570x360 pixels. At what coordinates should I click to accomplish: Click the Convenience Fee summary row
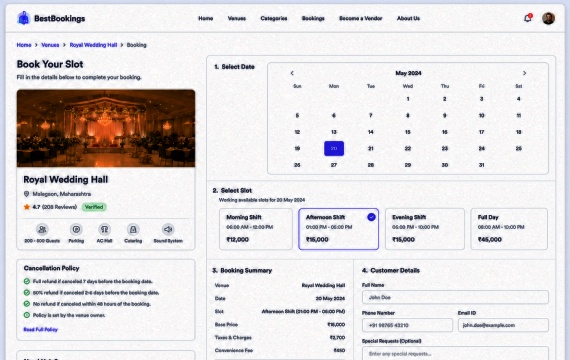[280, 351]
